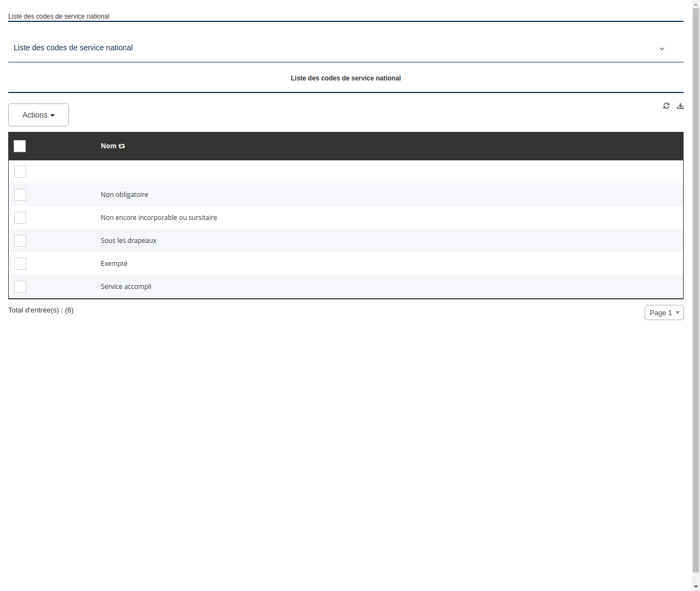Viewport: 700px width, 591px height.
Task: Check the checkbox for Exempté row
Action: pos(20,264)
